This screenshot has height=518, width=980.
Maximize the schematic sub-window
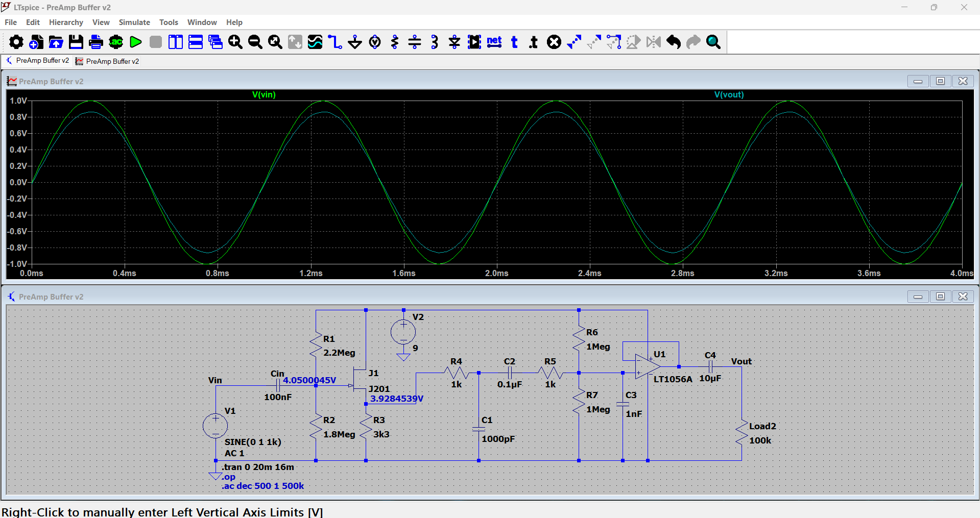point(940,297)
